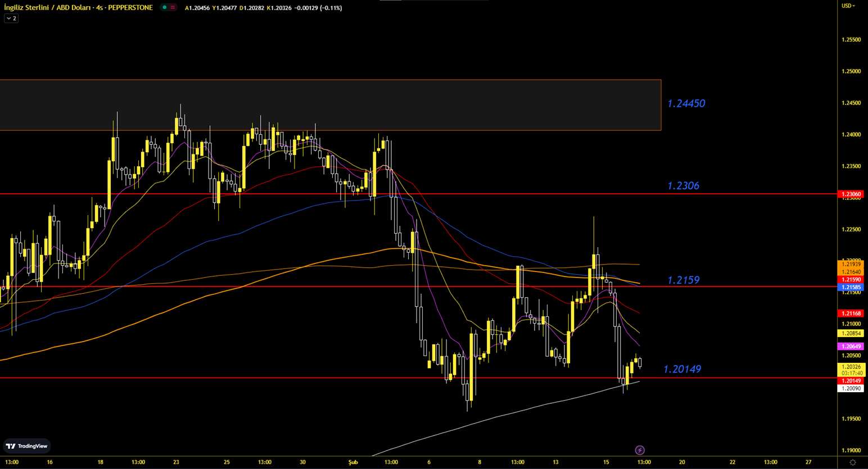The width and height of the screenshot is (868, 469).
Task: Click the date 25 on time axis
Action: 227,462
